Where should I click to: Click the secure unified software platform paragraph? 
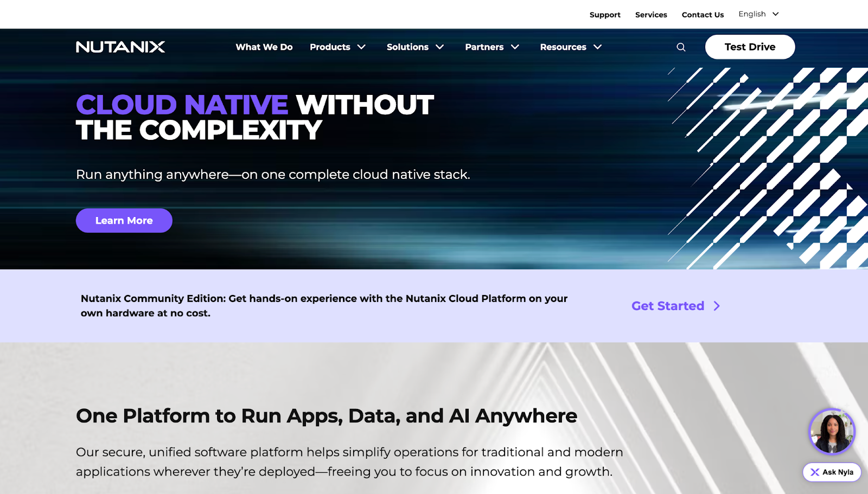pyautogui.click(x=349, y=462)
